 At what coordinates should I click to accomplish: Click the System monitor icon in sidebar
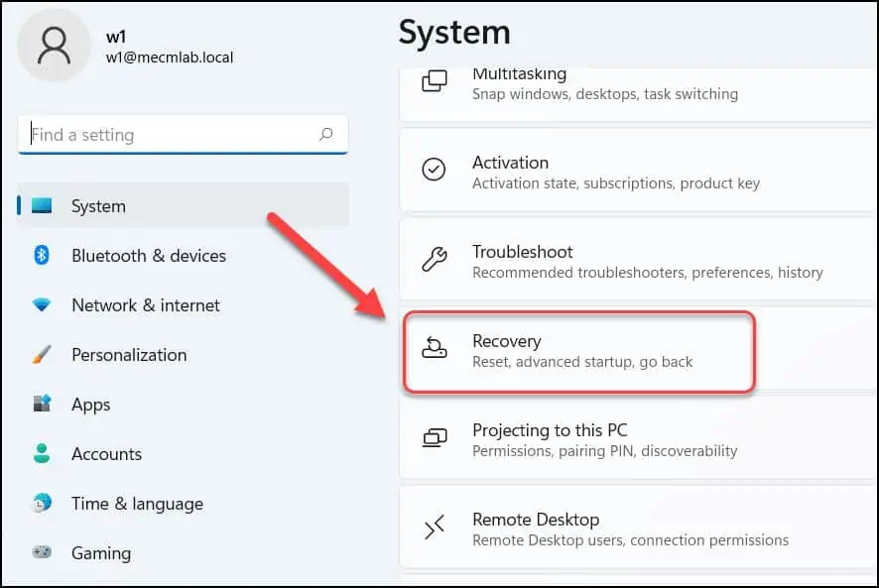(x=42, y=205)
